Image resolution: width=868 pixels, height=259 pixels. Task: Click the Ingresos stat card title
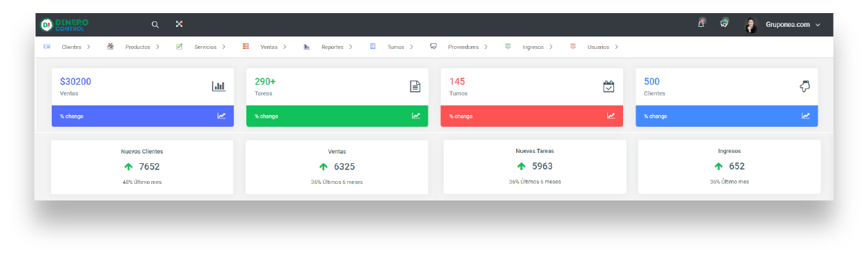(729, 150)
